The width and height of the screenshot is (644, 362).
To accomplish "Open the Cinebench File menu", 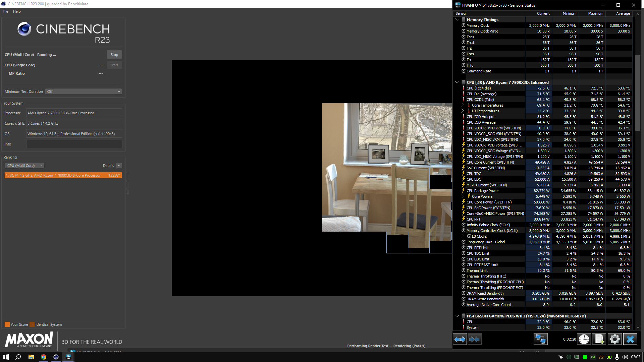I will (5, 11).
